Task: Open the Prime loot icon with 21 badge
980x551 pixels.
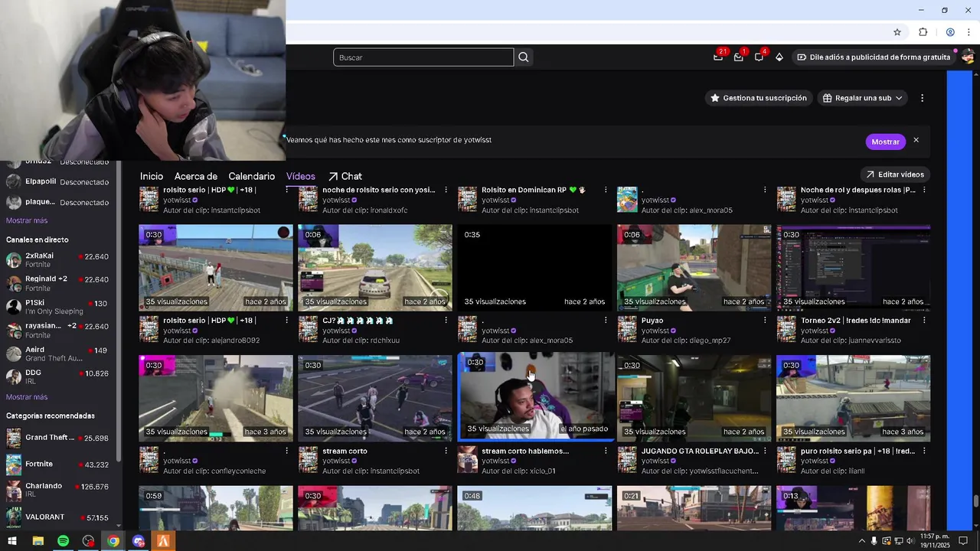Action: click(x=718, y=57)
